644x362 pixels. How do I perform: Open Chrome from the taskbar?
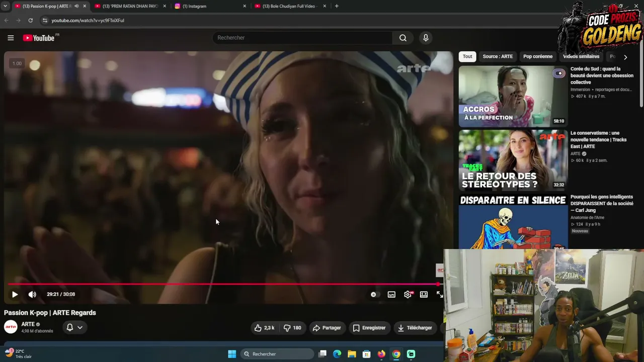click(396, 354)
